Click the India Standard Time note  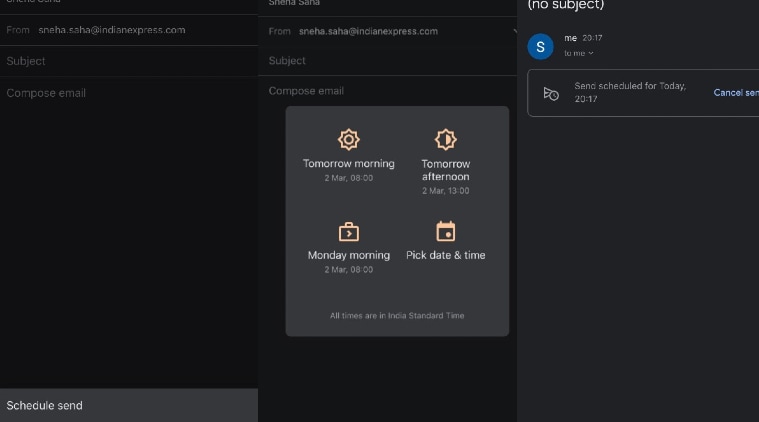click(x=397, y=316)
